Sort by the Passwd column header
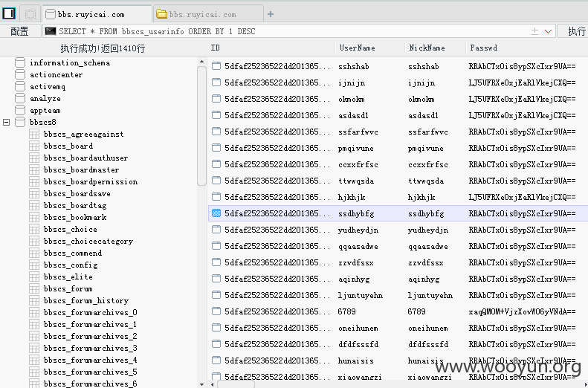This screenshot has width=588, height=388. (x=484, y=48)
